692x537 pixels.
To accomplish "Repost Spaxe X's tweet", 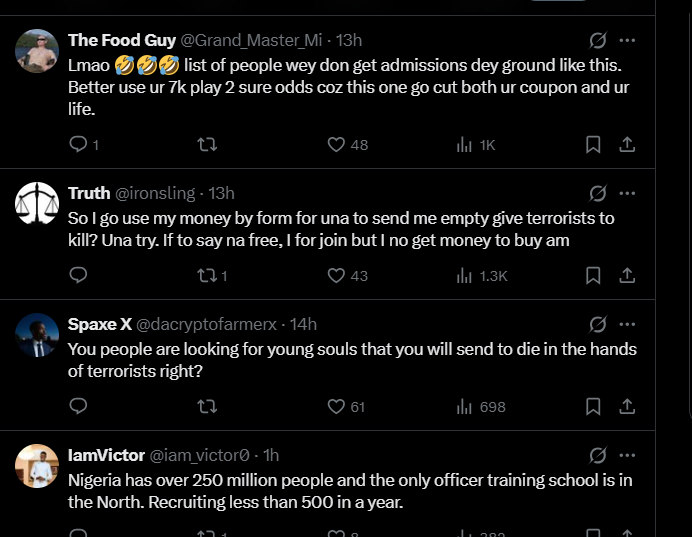I will point(207,406).
